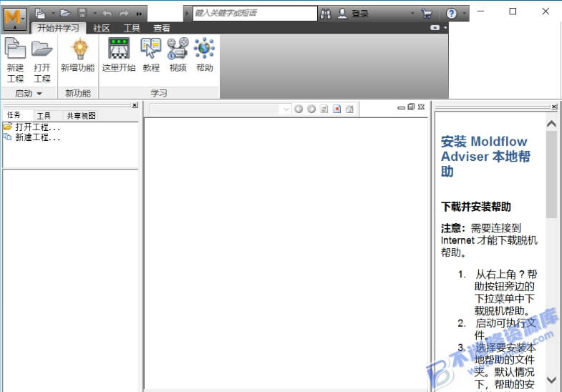Switch to the 工具 ribbon tab
562x392 pixels.
(x=132, y=28)
